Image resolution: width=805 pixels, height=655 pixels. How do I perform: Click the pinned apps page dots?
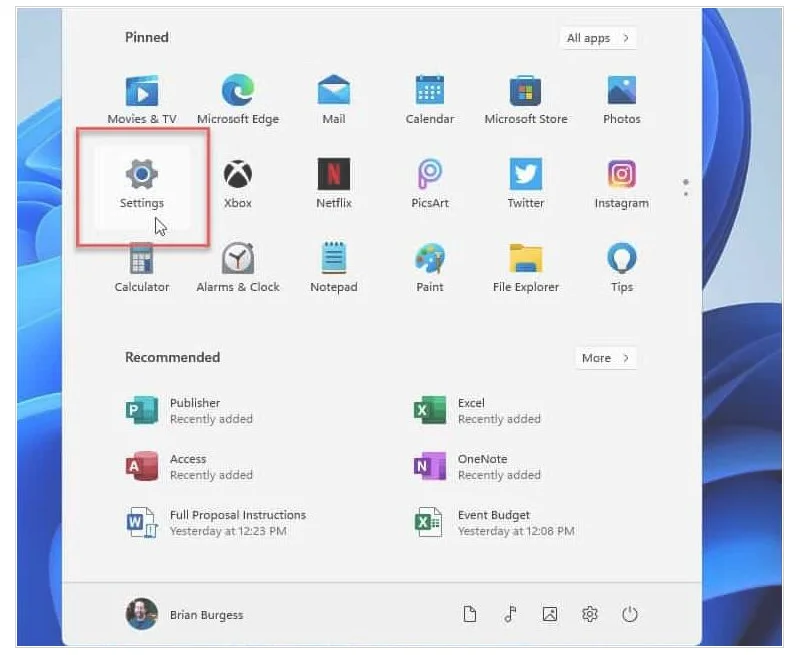coord(685,188)
